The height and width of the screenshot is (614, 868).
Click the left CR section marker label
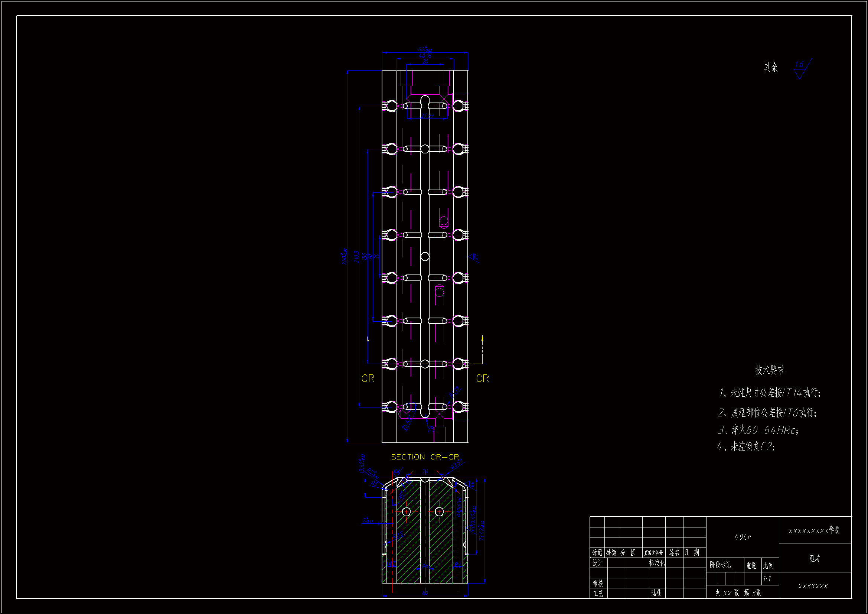pos(368,378)
